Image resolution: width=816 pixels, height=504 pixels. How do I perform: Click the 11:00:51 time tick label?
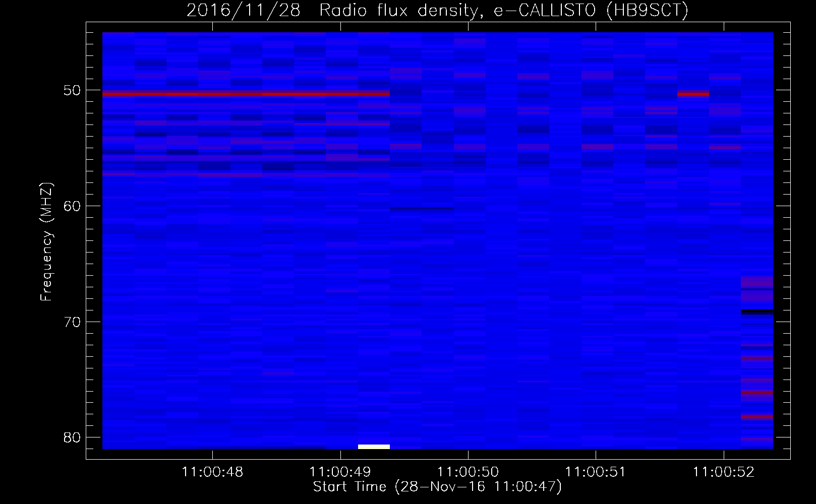coord(596,472)
